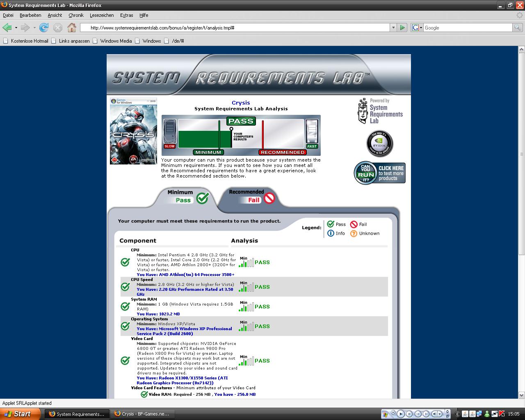Click the media player Previous track button
Image resolution: width=525 pixels, height=420 pixels.
point(418,414)
